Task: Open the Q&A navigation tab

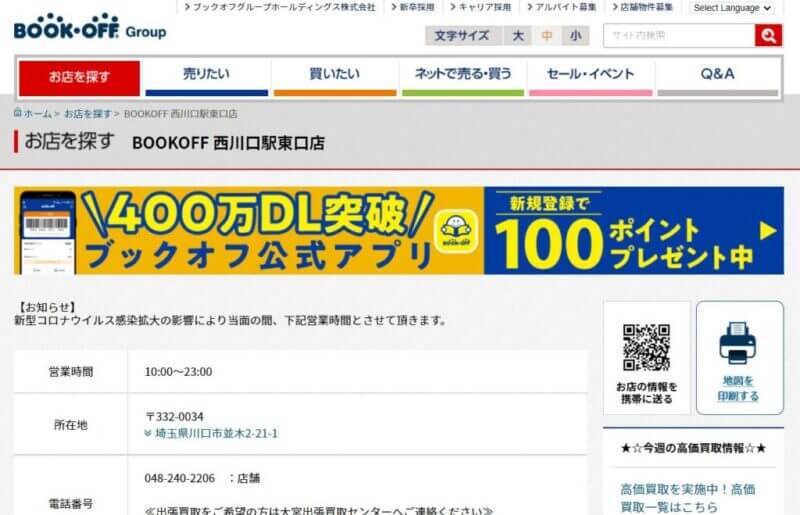Action: (717, 78)
